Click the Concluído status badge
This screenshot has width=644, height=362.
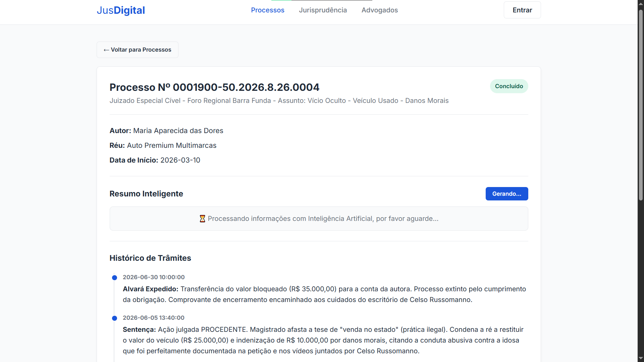tap(509, 86)
